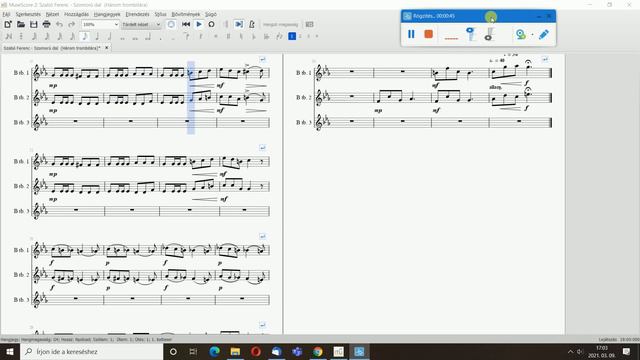The height and width of the screenshot is (360, 640).
Task: Open dropdown next to the webcam icon
Action: pos(532,35)
